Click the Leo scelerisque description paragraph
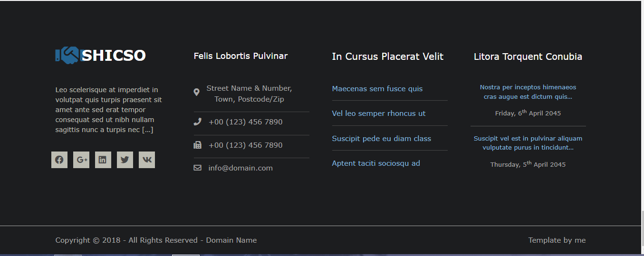 click(x=109, y=110)
